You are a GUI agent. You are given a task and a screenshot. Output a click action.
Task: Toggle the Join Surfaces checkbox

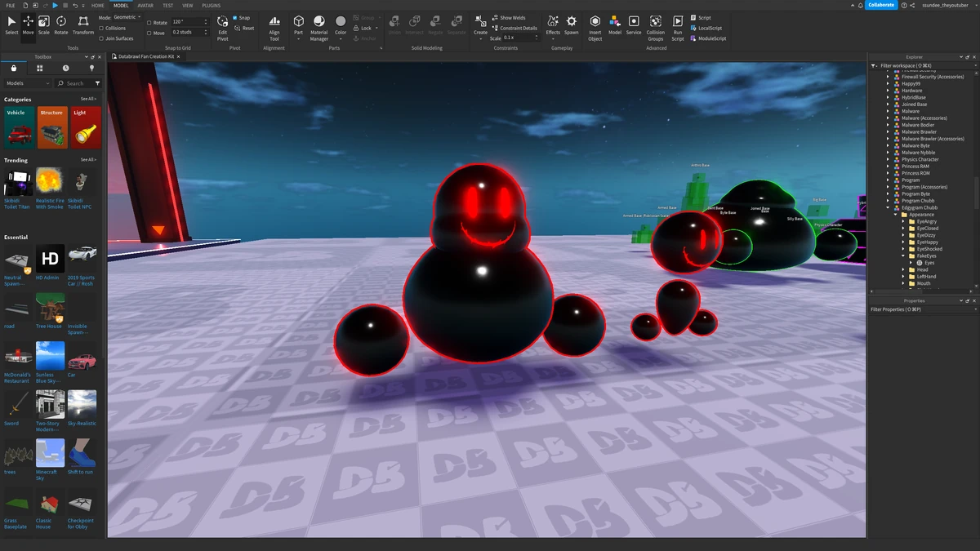pos(101,38)
